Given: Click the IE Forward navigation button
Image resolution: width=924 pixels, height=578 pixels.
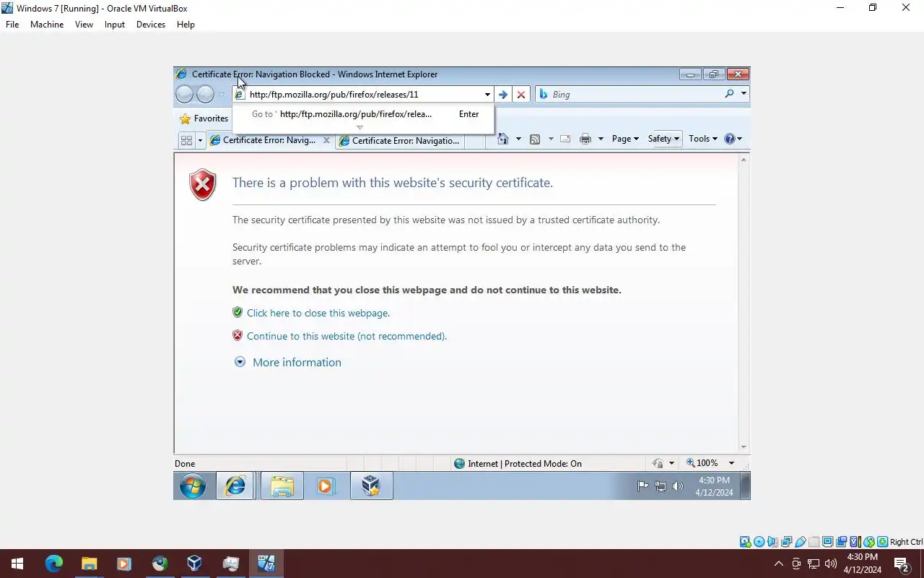Looking at the screenshot, I should [205, 94].
